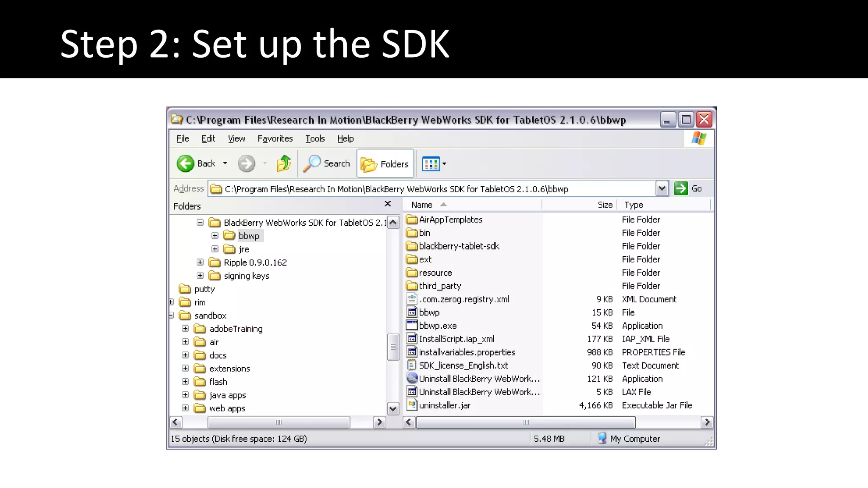This screenshot has width=868, height=488.
Task: Expand the bbwp tree node
Action: pyautogui.click(x=215, y=236)
